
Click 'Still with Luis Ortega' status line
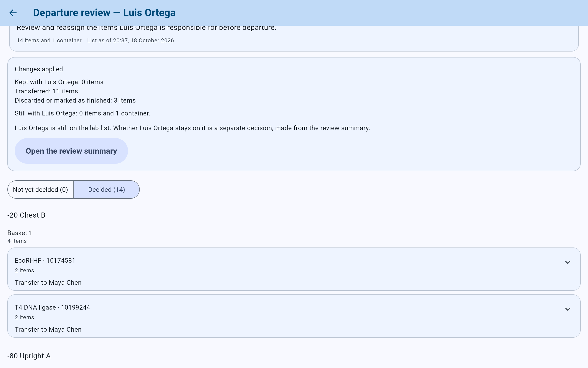[82, 113]
